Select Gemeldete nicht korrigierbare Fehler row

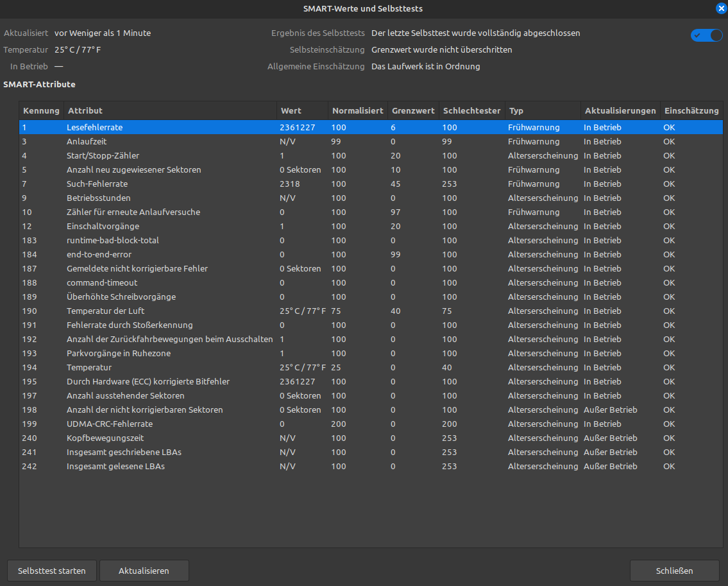pyautogui.click(x=371, y=268)
